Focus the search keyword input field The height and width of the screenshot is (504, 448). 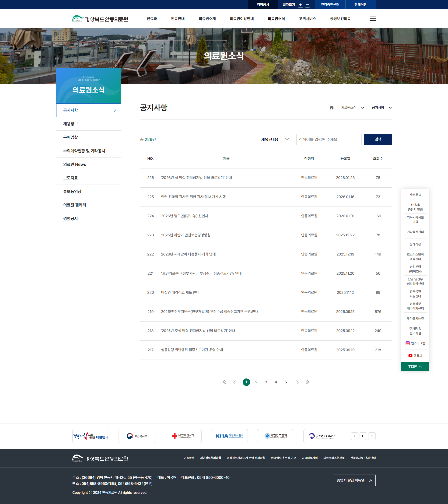pos(329,139)
